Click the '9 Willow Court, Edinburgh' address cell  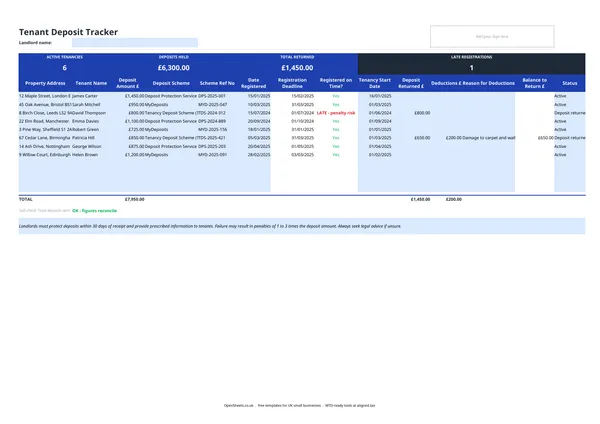[45, 155]
